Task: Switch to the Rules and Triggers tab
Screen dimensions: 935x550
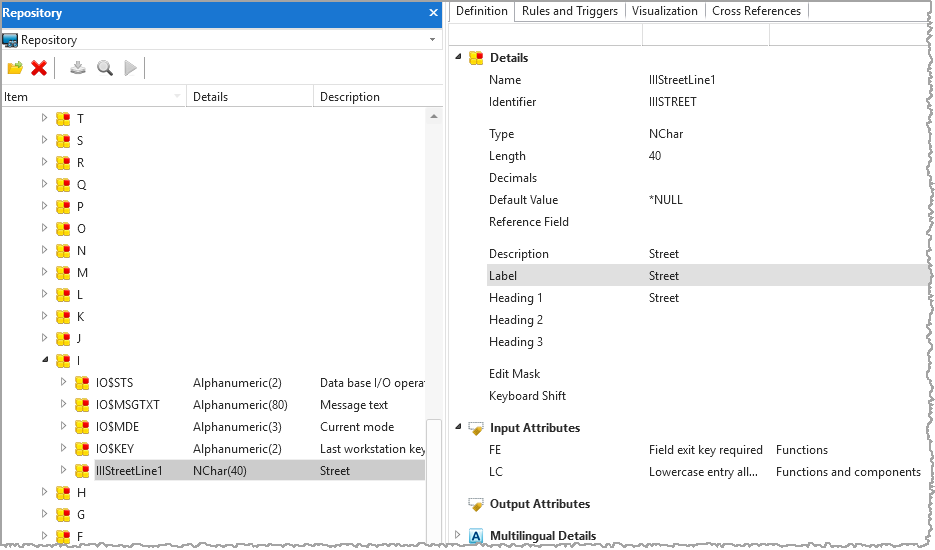Action: pyautogui.click(x=570, y=11)
